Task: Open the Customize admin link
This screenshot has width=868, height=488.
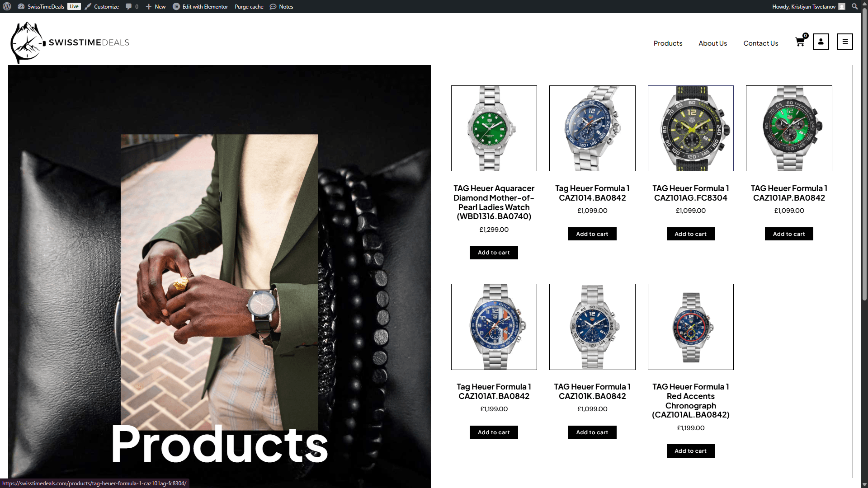Action: 102,6
